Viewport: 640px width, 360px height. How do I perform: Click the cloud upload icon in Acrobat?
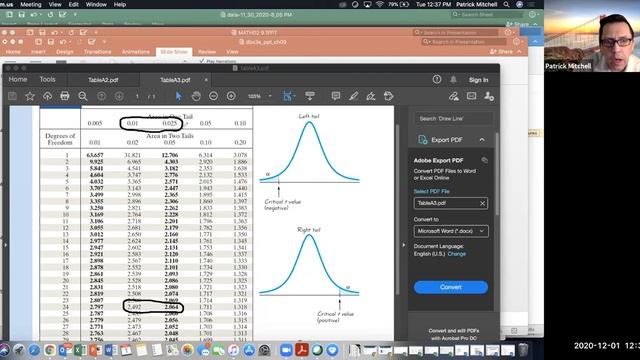(47, 96)
